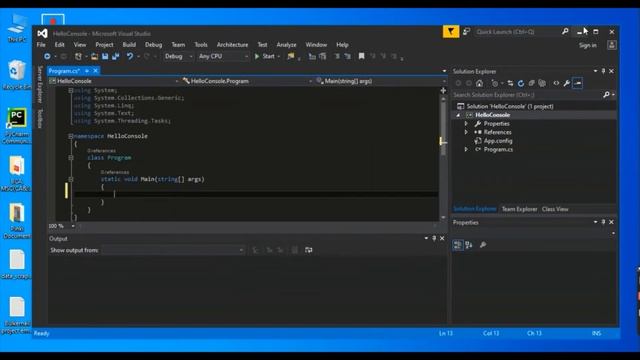Image resolution: width=640 pixels, height=360 pixels.
Task: Pin the Program.cs tab
Action: (87, 71)
